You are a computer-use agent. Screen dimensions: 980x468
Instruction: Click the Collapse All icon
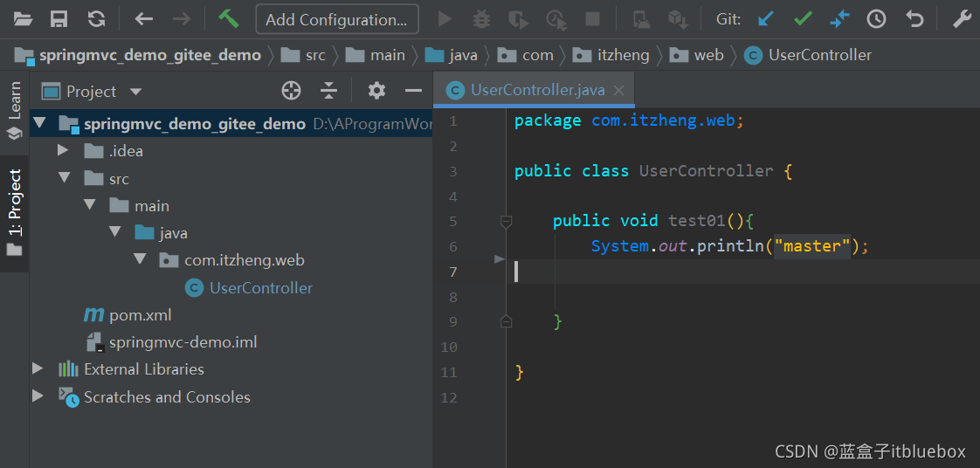[x=328, y=91]
